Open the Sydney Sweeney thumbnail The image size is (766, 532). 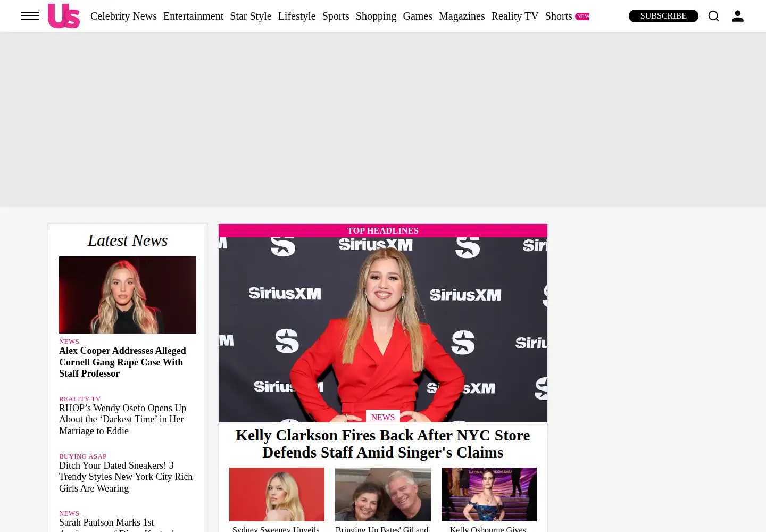[x=277, y=494]
